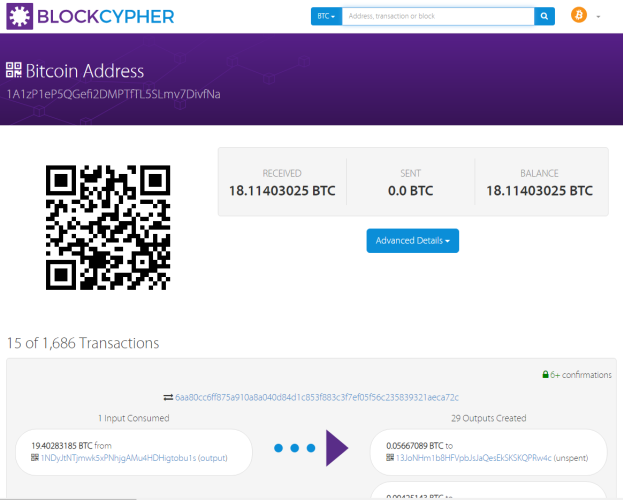
Task: Click the Received 18.11403025 BTC value
Action: 282,191
